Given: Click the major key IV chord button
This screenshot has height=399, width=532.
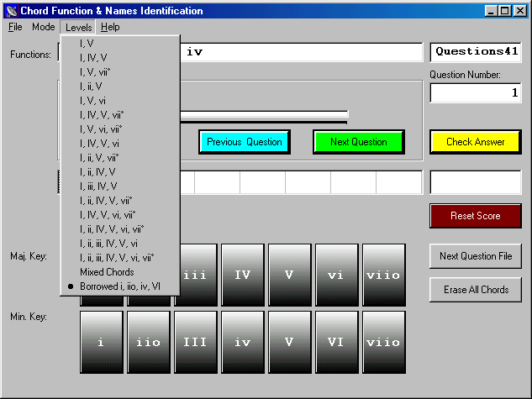Looking at the screenshot, I should pos(243,275).
